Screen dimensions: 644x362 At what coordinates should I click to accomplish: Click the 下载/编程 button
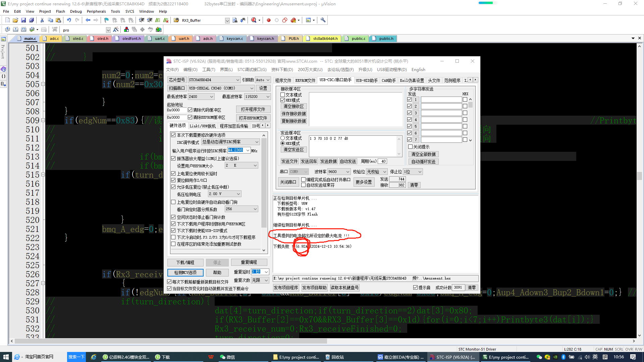tap(185, 262)
